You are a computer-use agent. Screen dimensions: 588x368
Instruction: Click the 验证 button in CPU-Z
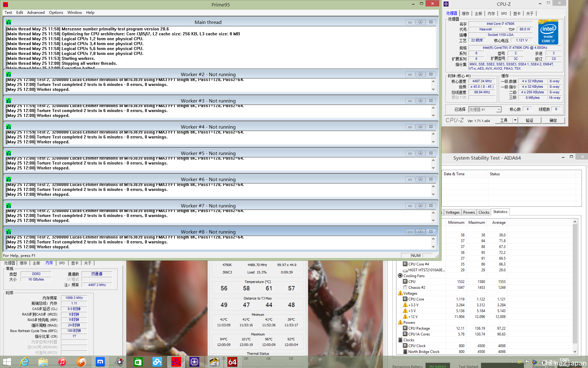[x=529, y=120]
